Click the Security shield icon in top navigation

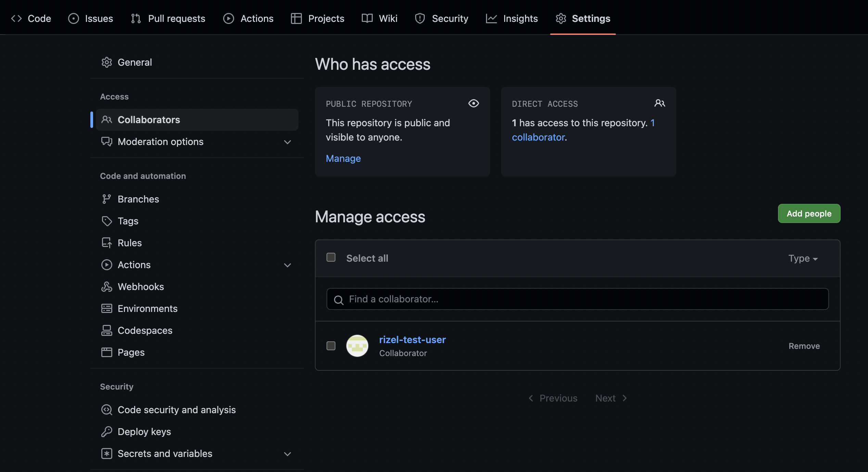[420, 18]
